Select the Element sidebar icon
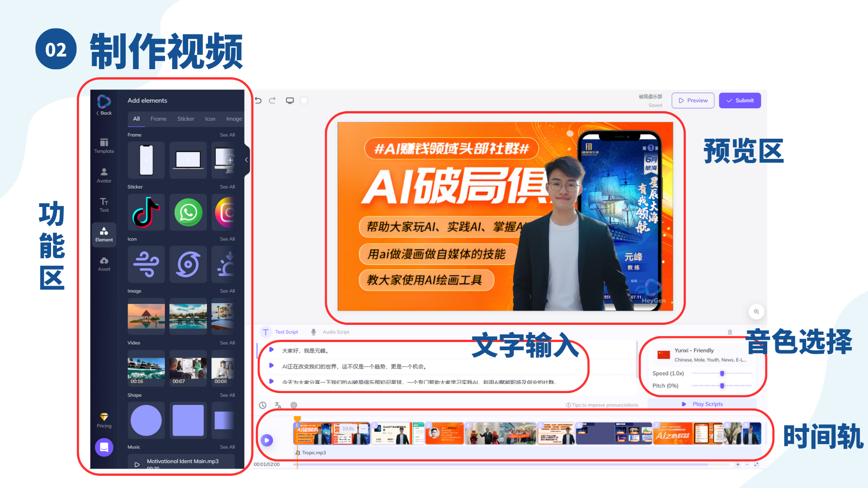The width and height of the screenshot is (868, 488). click(x=104, y=235)
